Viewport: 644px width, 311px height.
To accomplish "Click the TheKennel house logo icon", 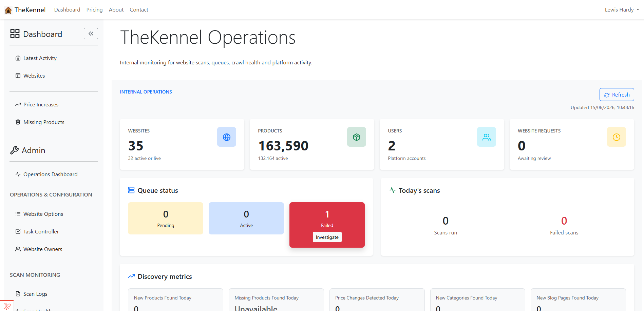I will coord(8,10).
